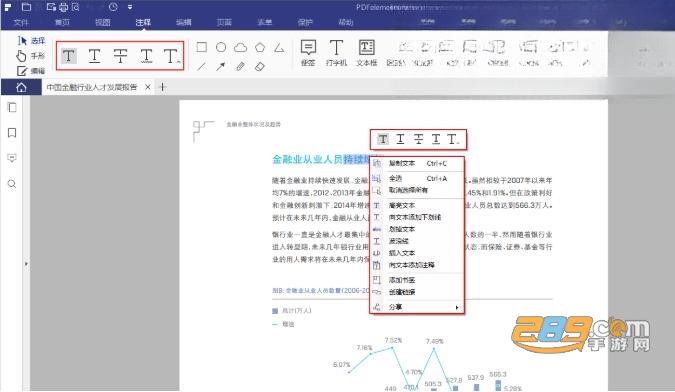Pick the pencil drawing tool

coord(240,67)
